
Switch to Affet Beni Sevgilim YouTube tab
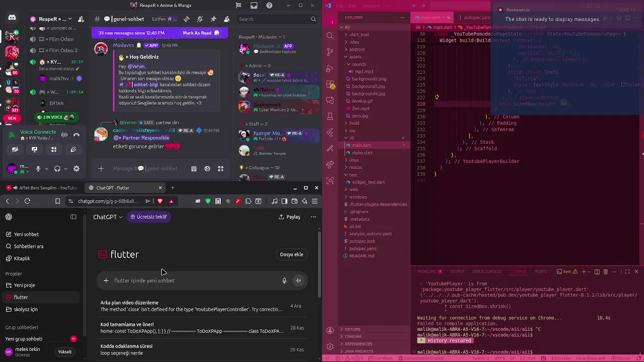[x=44, y=188]
